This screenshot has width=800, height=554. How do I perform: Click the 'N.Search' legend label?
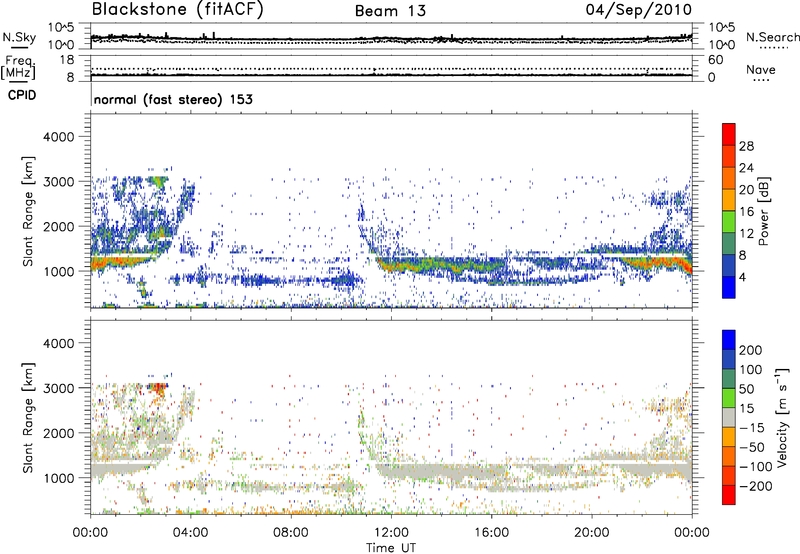(772, 37)
